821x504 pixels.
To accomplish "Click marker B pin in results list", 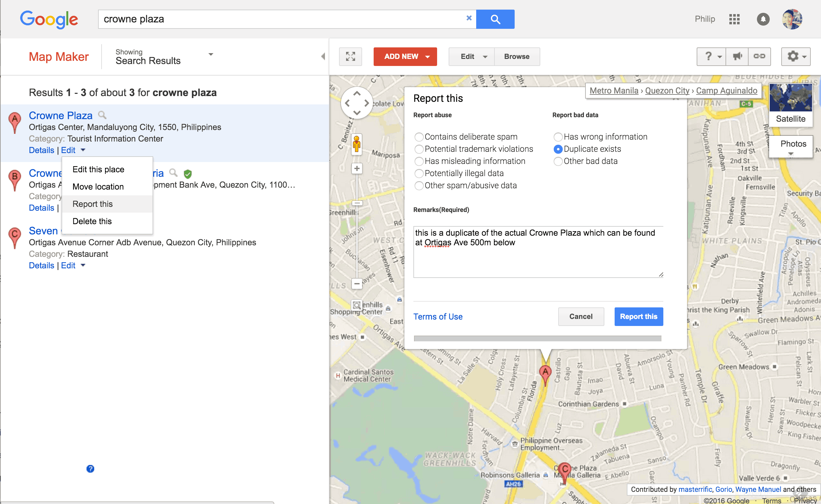I will [15, 180].
